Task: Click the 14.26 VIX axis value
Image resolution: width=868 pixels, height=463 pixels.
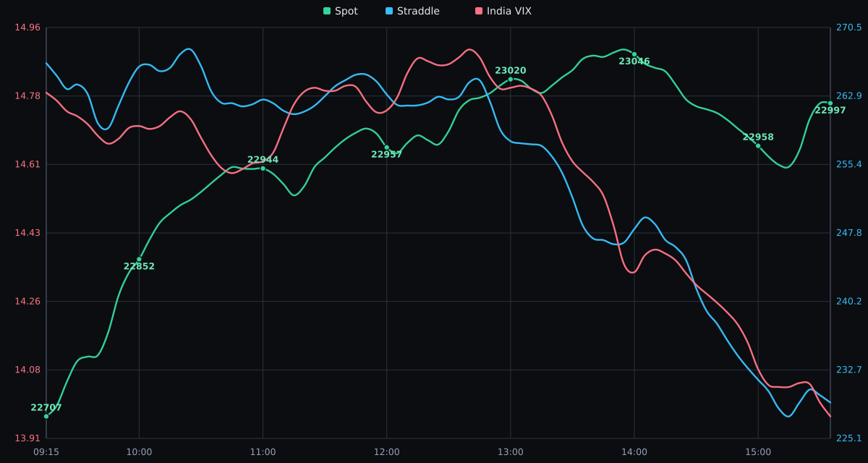Action: point(27,301)
